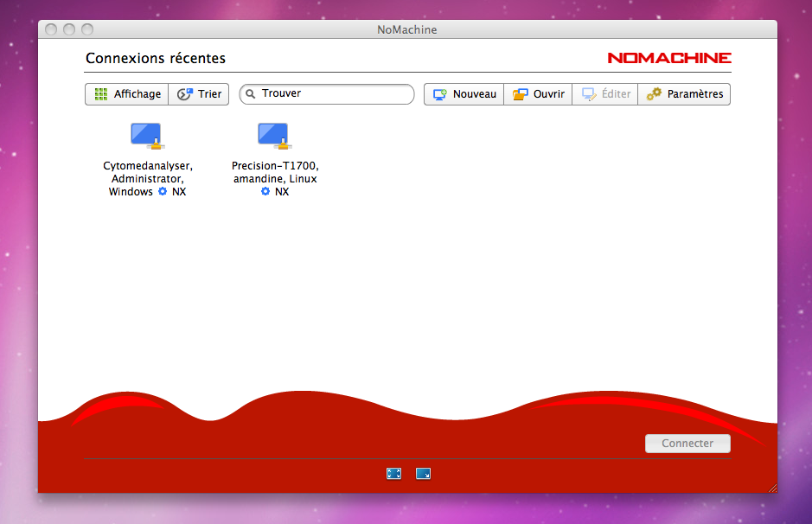This screenshot has width=812, height=524.
Task: Select the Cytomedanalyser connection icon
Action: tap(147, 136)
